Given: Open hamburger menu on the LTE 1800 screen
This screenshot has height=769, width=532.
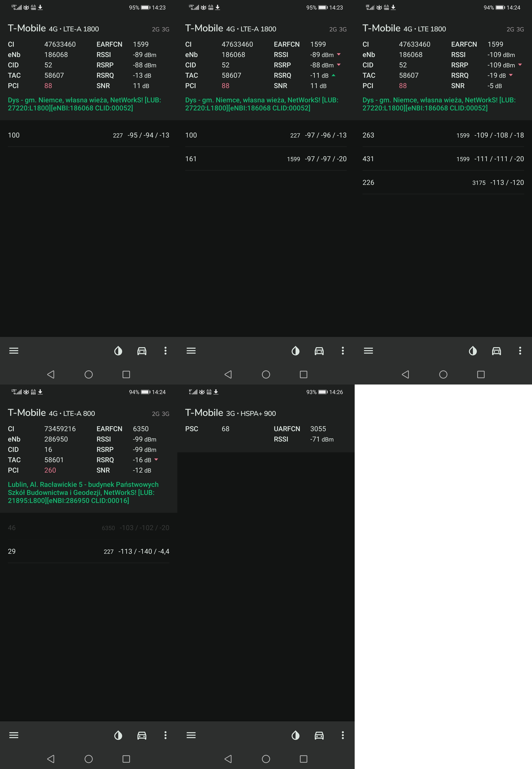Looking at the screenshot, I should (x=368, y=350).
